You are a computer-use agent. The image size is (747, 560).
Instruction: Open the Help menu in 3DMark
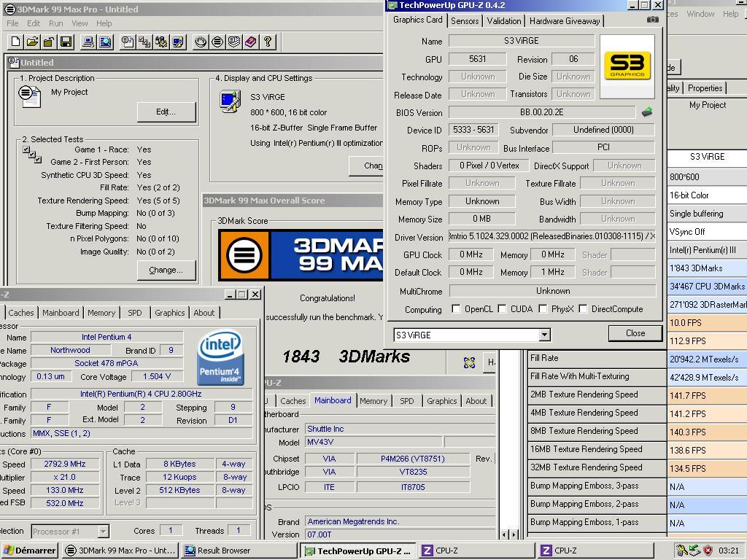pos(104,23)
